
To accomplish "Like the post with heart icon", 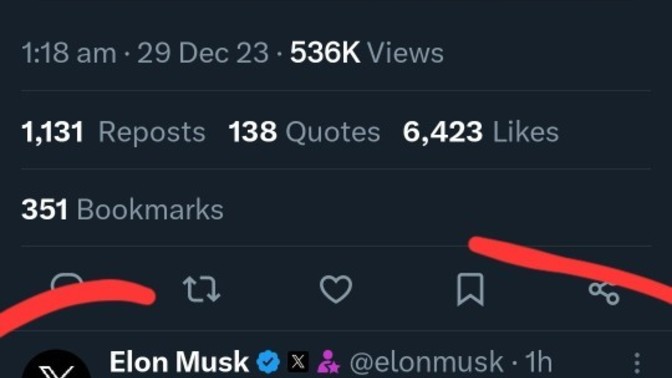I will tap(336, 289).
